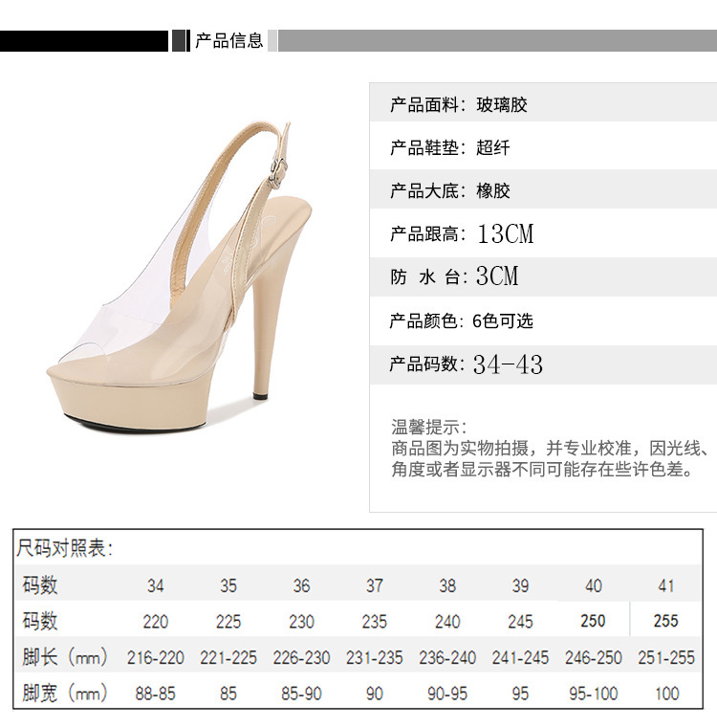
Task: Click the bold 250 size cell
Action: tap(593, 621)
